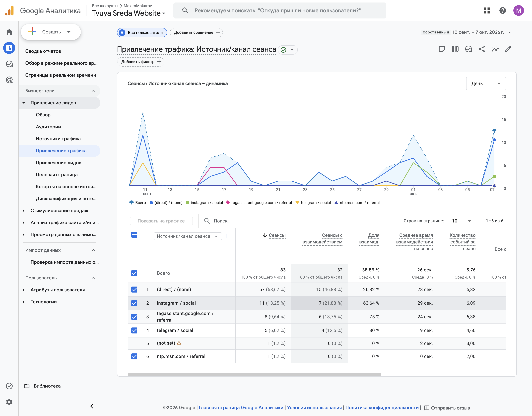Open the Explore icon in left rail
The width and height of the screenshot is (532, 416).
(x=9, y=64)
